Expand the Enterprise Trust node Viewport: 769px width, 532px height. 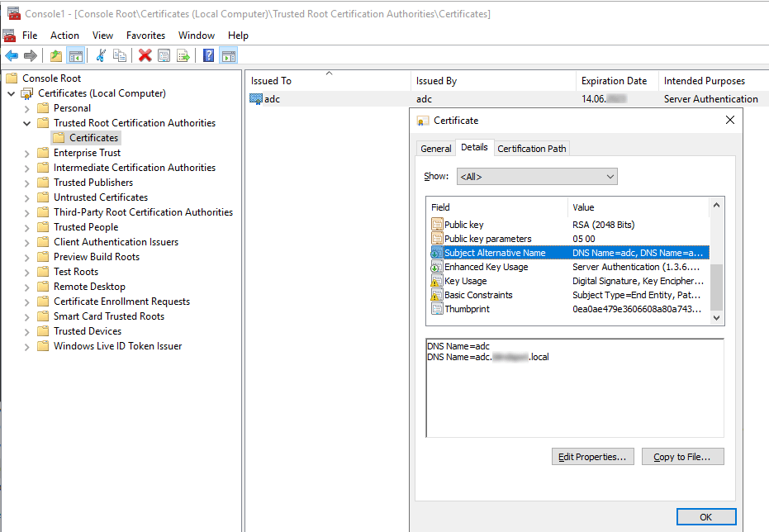click(x=27, y=153)
